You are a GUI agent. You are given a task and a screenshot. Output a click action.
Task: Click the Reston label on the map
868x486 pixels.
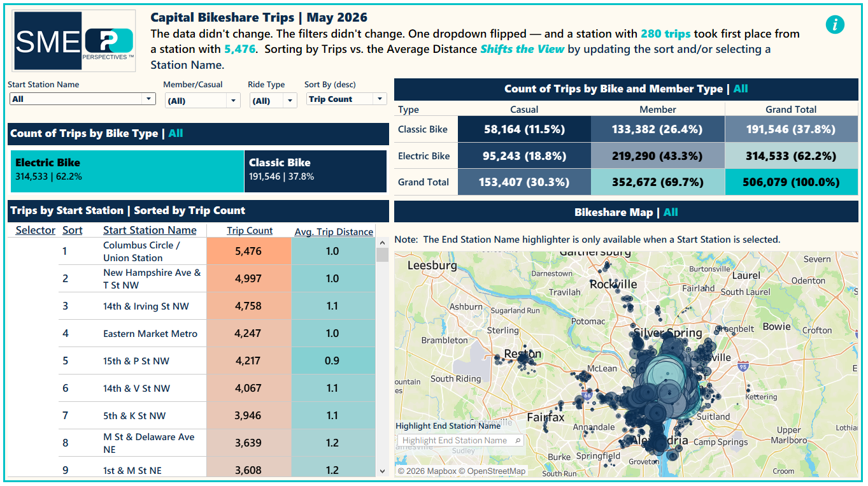pyautogui.click(x=522, y=354)
